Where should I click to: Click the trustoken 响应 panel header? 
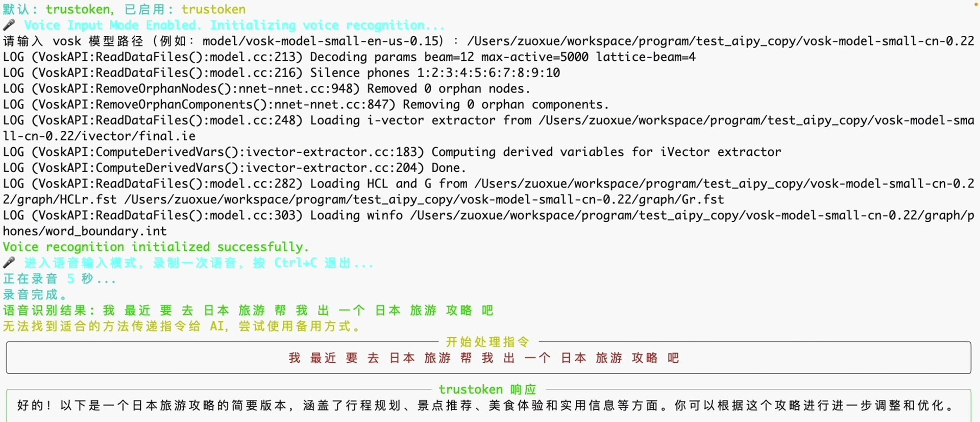coord(487,389)
